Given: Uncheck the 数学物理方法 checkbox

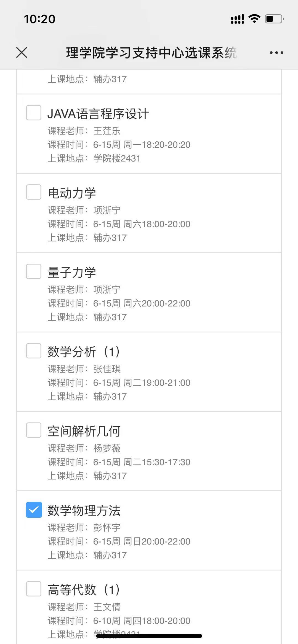Looking at the screenshot, I should click(34, 510).
